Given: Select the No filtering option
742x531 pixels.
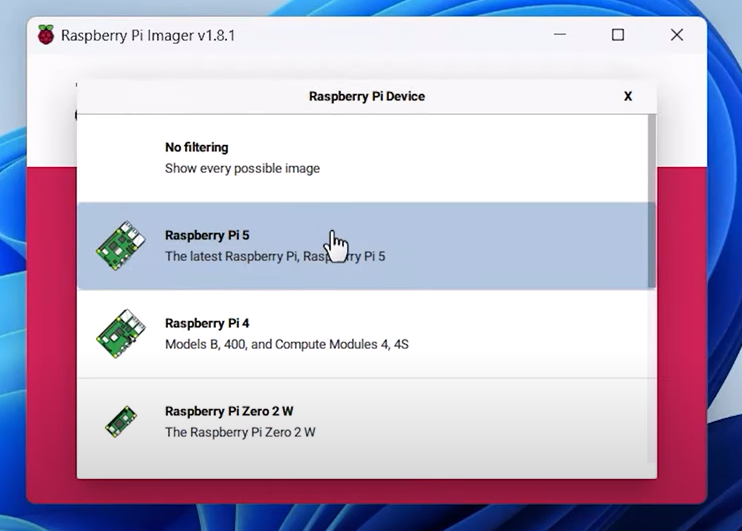Looking at the screenshot, I should pyautogui.click(x=363, y=158).
